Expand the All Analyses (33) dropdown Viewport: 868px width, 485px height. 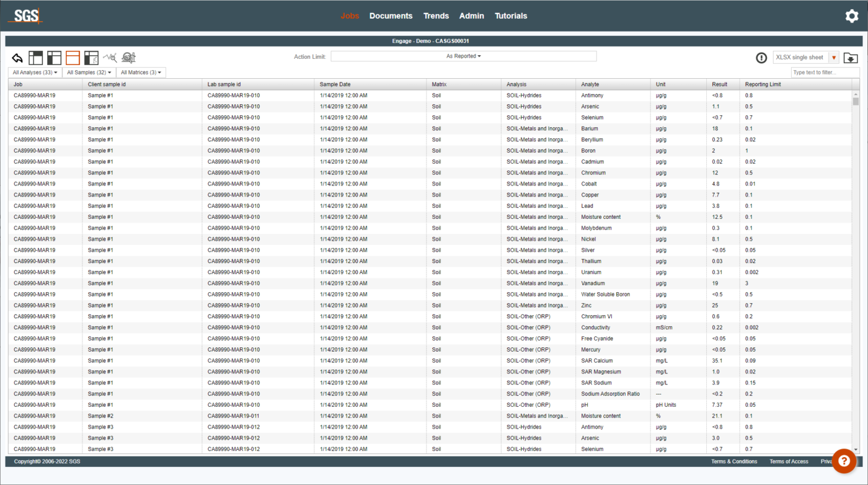click(x=35, y=73)
